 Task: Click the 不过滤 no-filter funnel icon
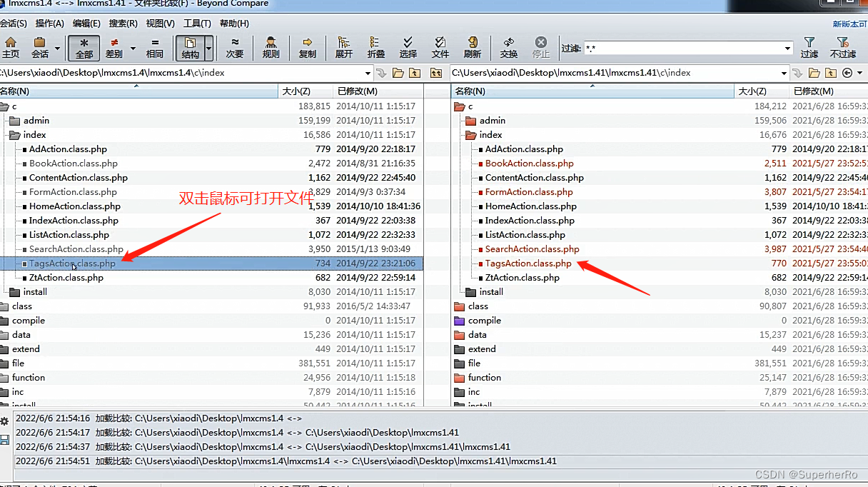(x=842, y=47)
